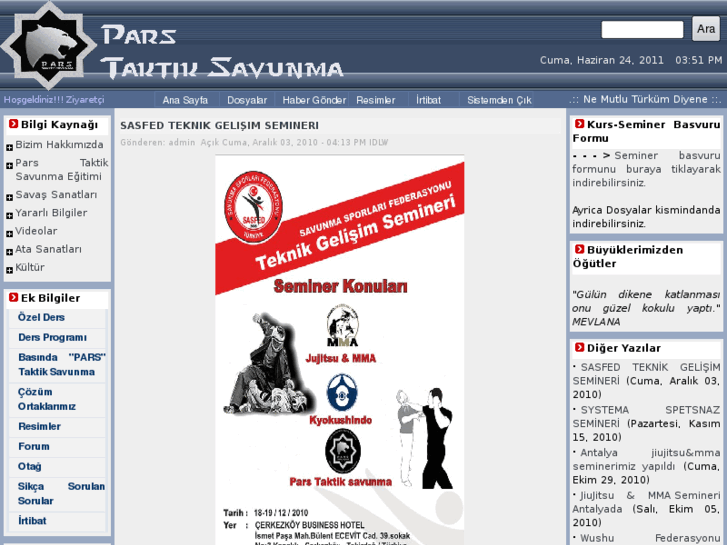Click the Ara search button

click(706, 29)
